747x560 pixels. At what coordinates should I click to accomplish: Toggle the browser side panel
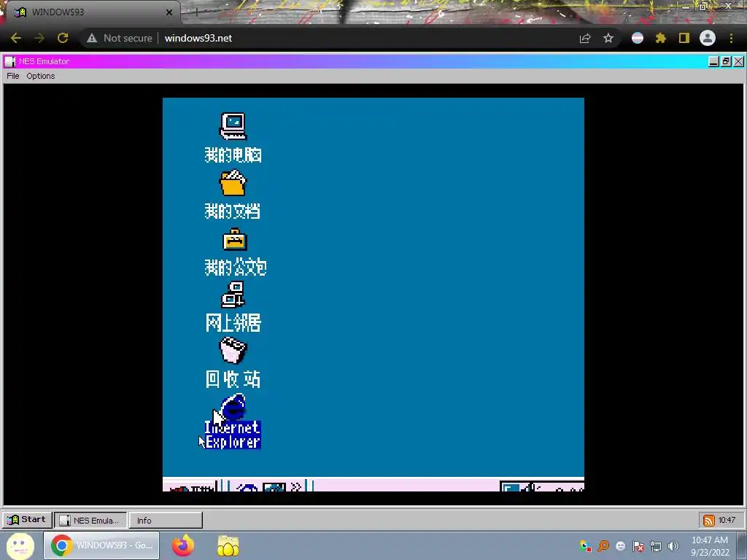(x=684, y=38)
